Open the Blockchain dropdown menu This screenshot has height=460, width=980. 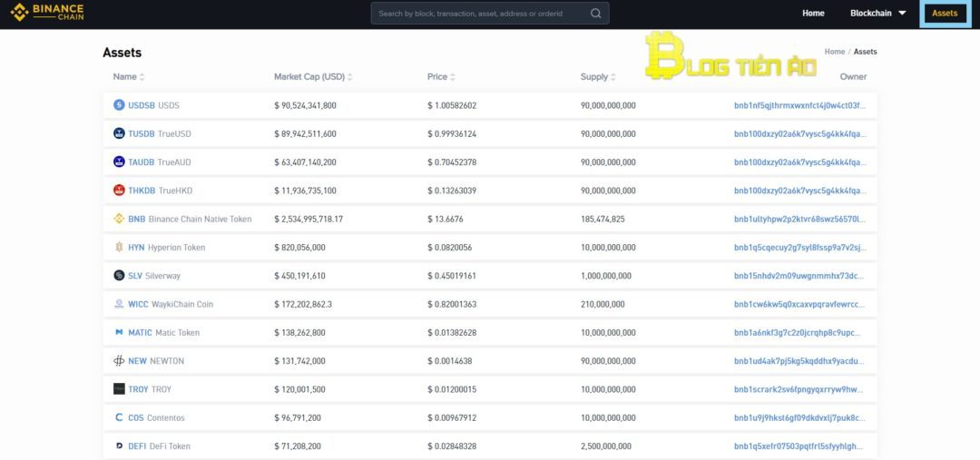877,14
